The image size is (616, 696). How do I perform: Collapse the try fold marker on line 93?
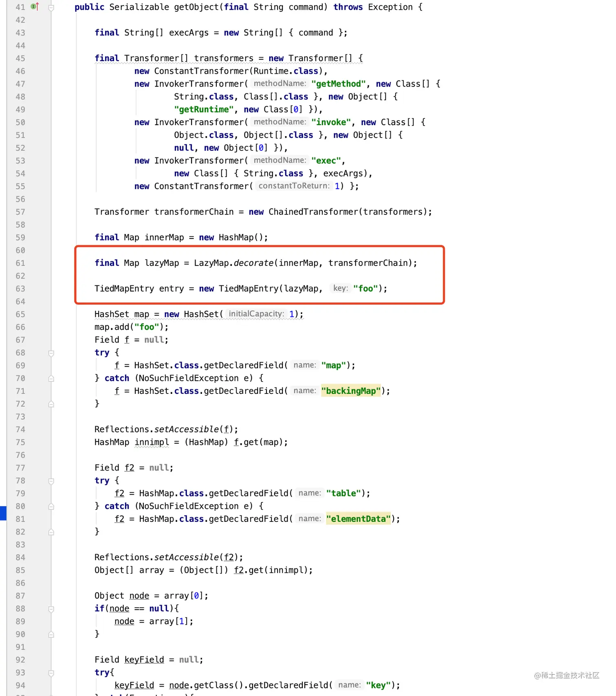click(51, 673)
